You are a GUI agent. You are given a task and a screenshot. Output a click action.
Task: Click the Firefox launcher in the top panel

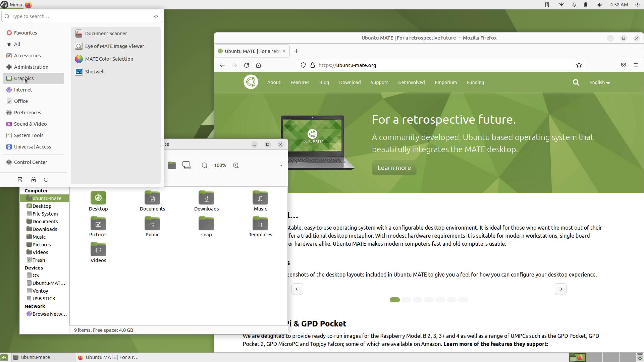(x=29, y=5)
